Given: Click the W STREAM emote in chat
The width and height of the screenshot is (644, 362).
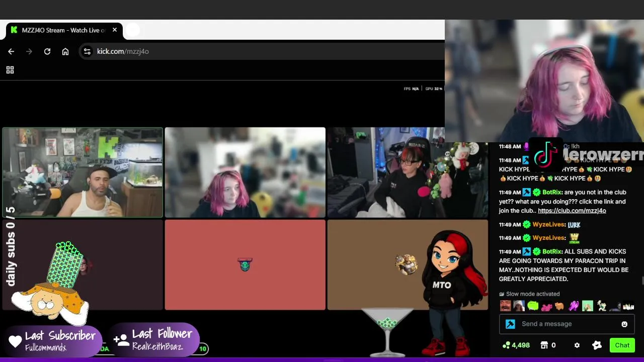Looking at the screenshot, I should 574,238.
